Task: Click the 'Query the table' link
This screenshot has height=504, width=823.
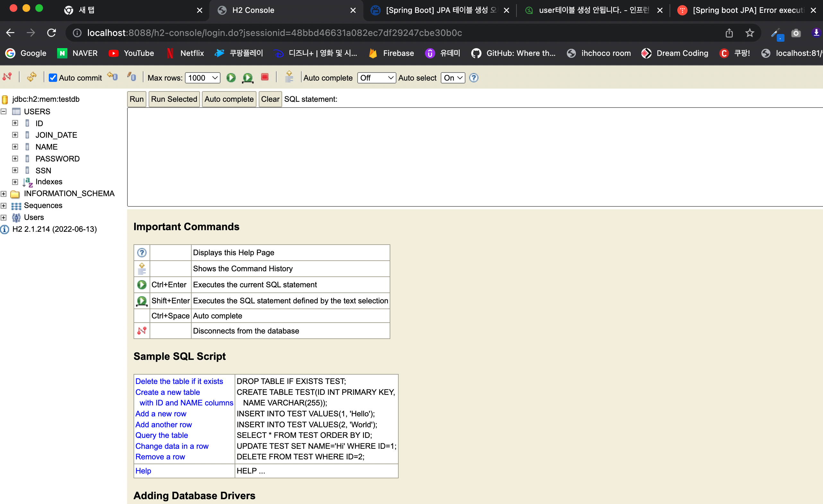Action: point(162,435)
